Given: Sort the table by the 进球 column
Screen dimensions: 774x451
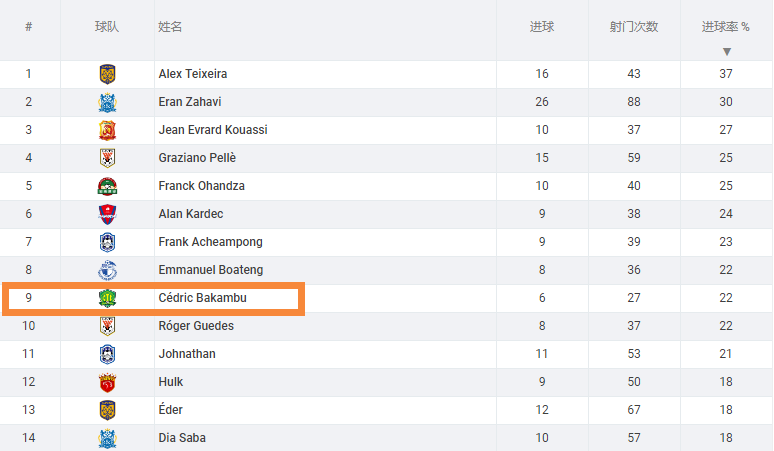Looking at the screenshot, I should (x=542, y=27).
